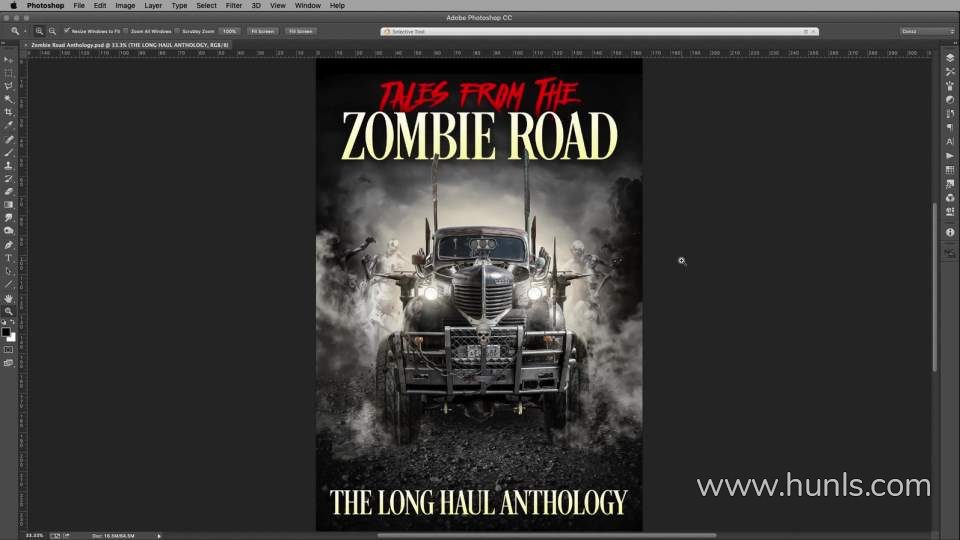This screenshot has height=540, width=960.
Task: Open the File menu
Action: 79,6
